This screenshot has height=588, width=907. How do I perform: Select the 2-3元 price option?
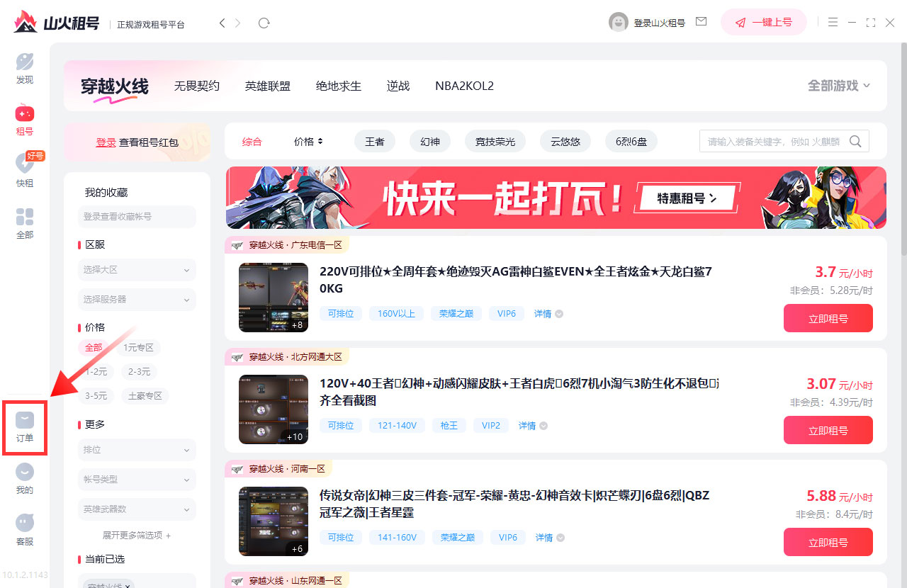click(x=139, y=372)
